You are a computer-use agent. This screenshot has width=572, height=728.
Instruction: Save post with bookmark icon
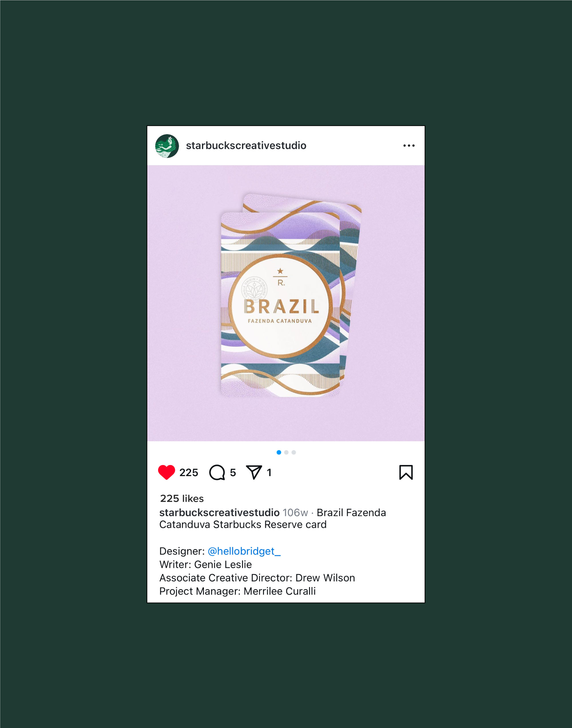[406, 472]
